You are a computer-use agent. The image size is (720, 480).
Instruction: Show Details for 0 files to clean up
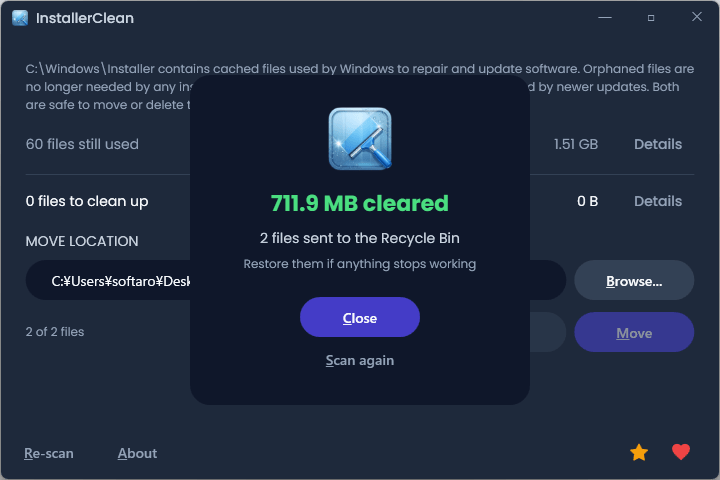point(658,201)
